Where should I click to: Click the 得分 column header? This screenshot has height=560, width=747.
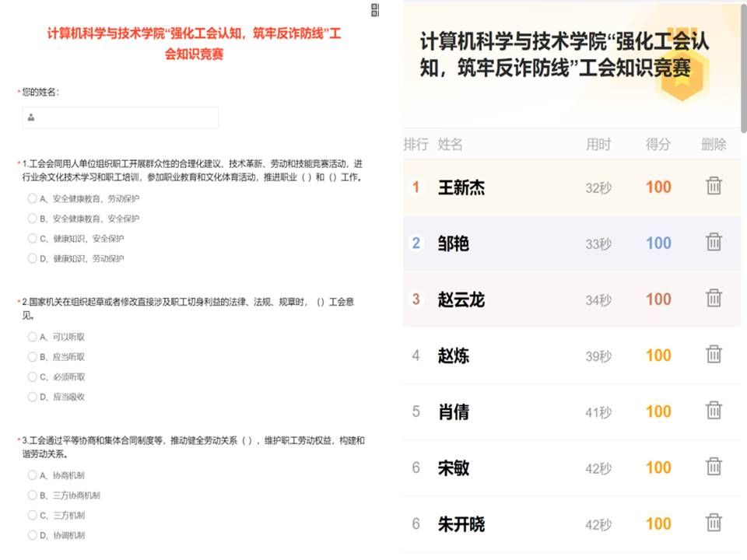658,145
